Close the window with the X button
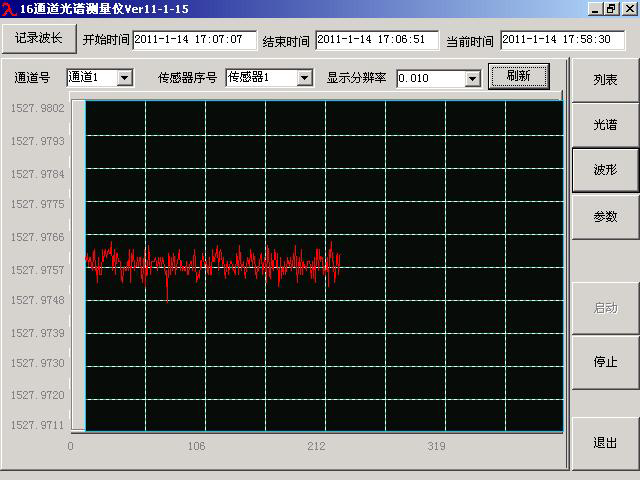 (628, 9)
